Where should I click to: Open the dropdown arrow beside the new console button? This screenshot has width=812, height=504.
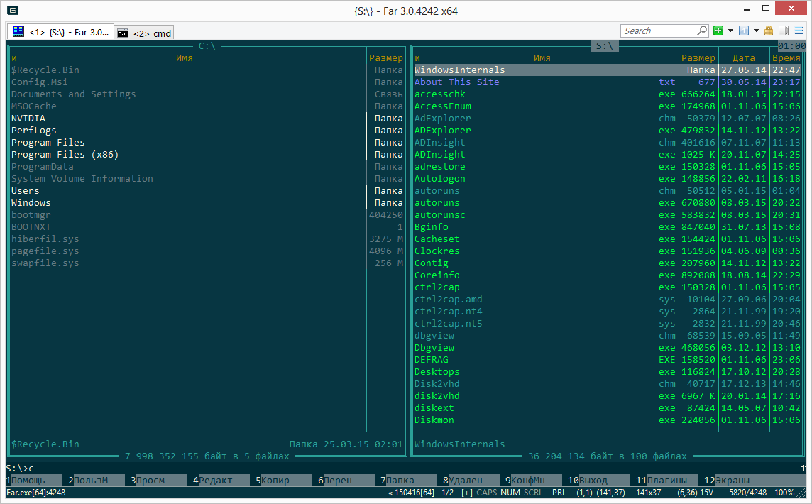[x=730, y=31]
